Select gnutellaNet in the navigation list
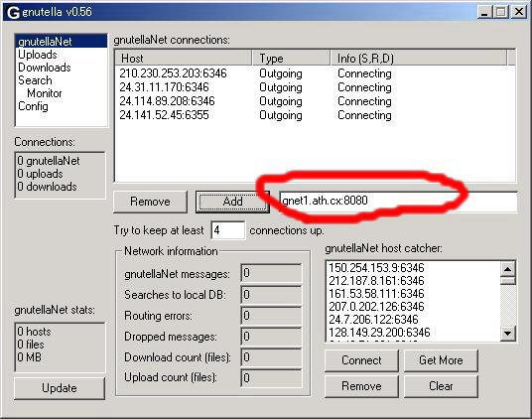This screenshot has height=419, width=532. 62,42
